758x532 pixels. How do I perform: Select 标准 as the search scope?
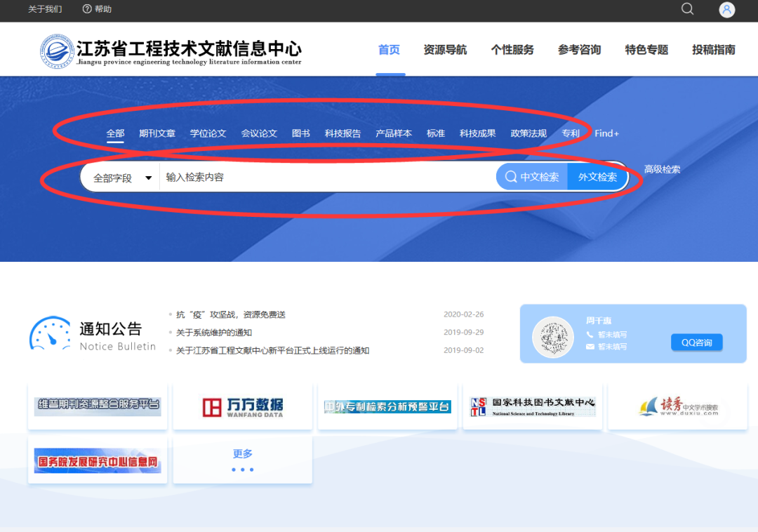point(435,133)
